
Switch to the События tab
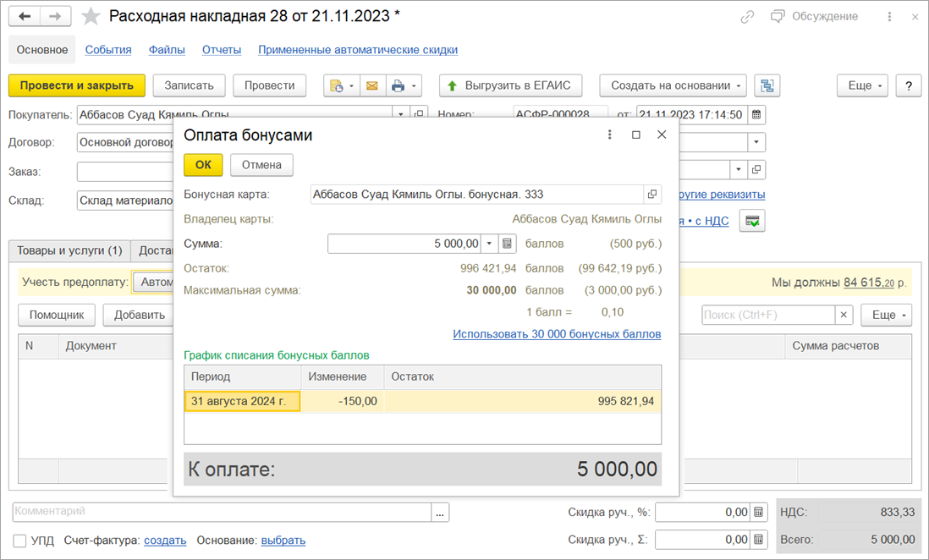(x=108, y=50)
